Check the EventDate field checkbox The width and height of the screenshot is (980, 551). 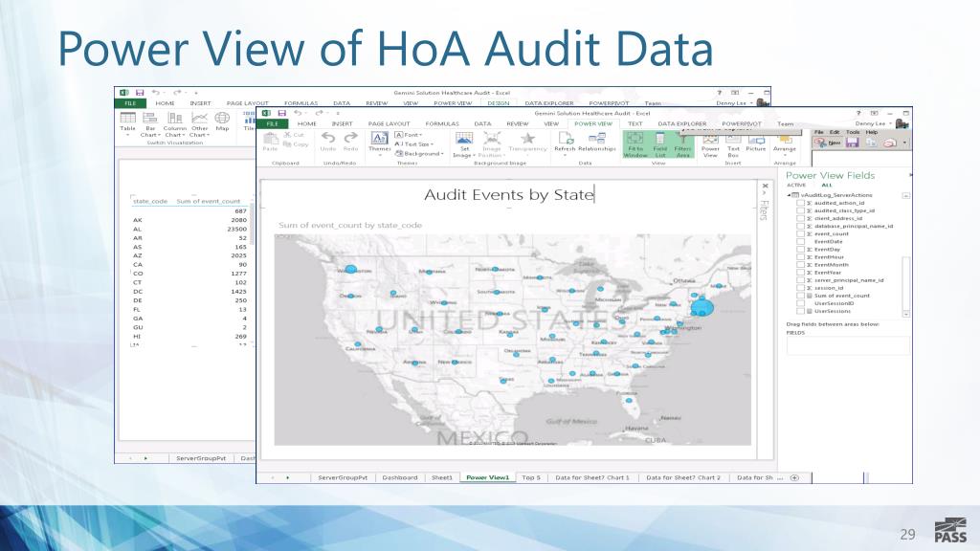click(800, 242)
